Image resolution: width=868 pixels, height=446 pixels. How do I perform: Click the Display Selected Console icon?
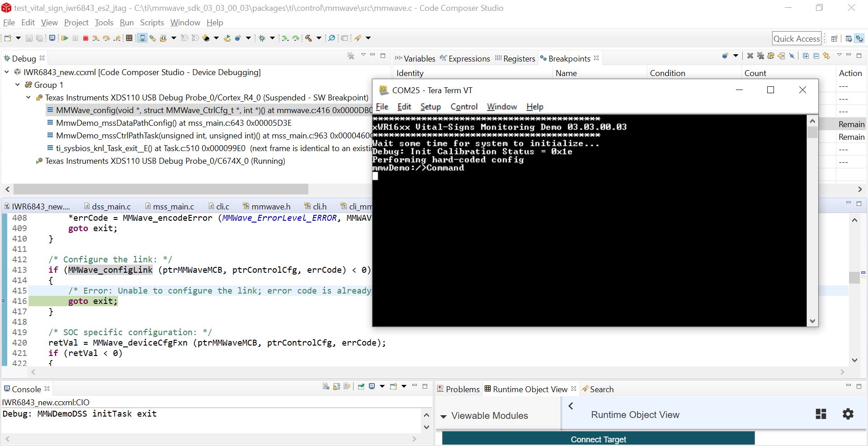click(x=372, y=386)
